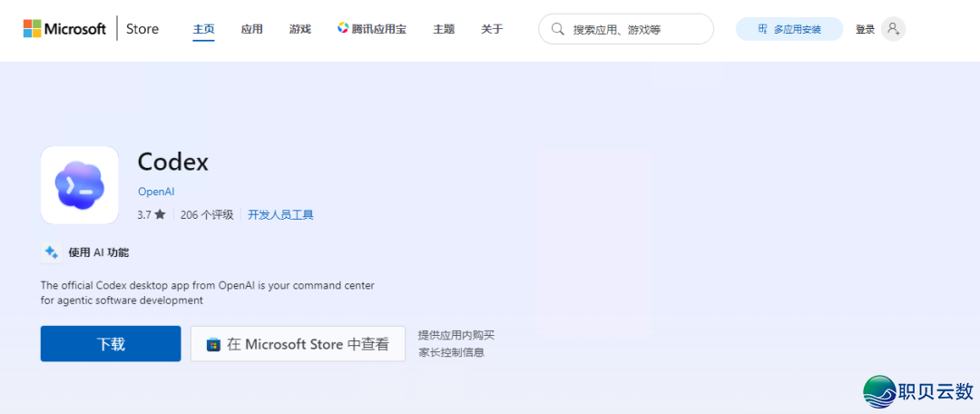The image size is (980, 414).
Task: Focus the 搜索应用、游戏等 search field
Action: (x=625, y=29)
